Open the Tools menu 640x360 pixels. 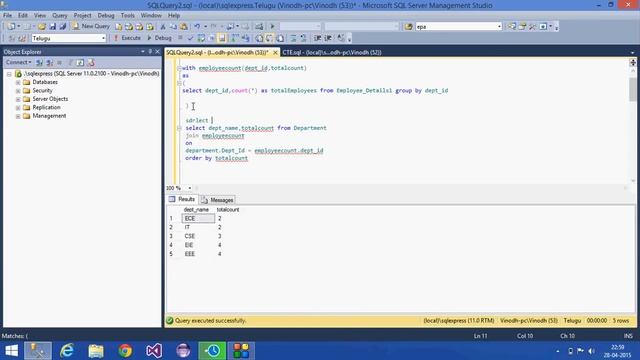(127, 16)
